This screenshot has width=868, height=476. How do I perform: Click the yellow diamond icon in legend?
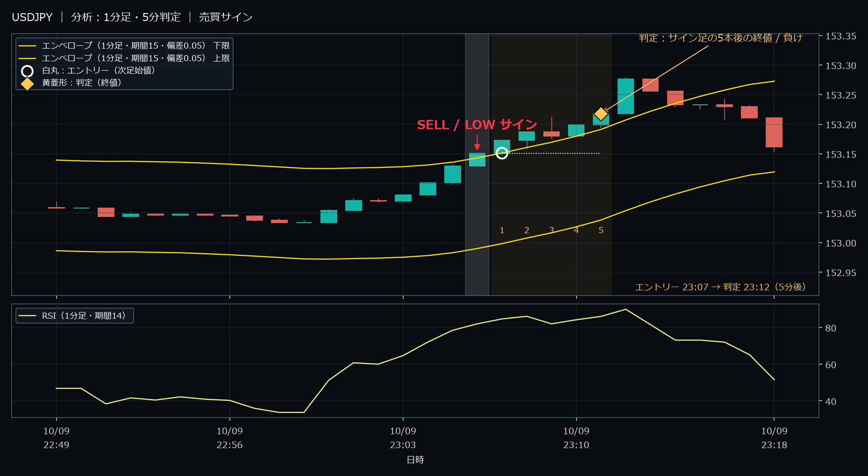[28, 83]
